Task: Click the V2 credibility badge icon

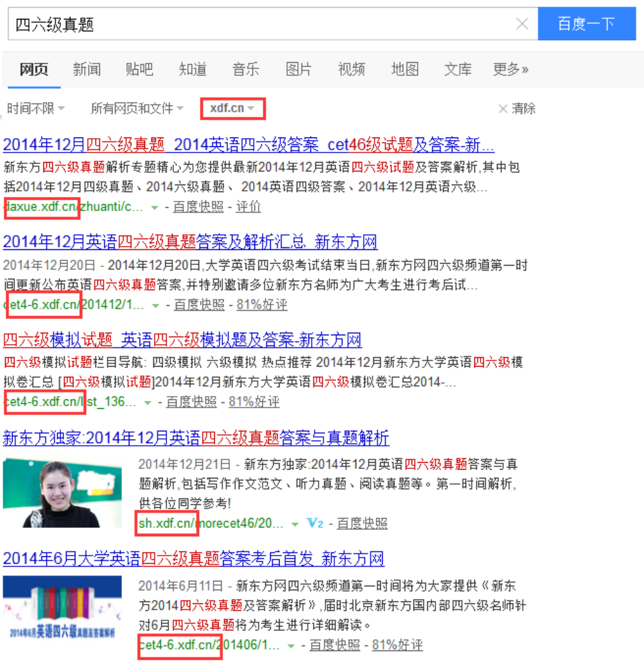Action: click(315, 524)
